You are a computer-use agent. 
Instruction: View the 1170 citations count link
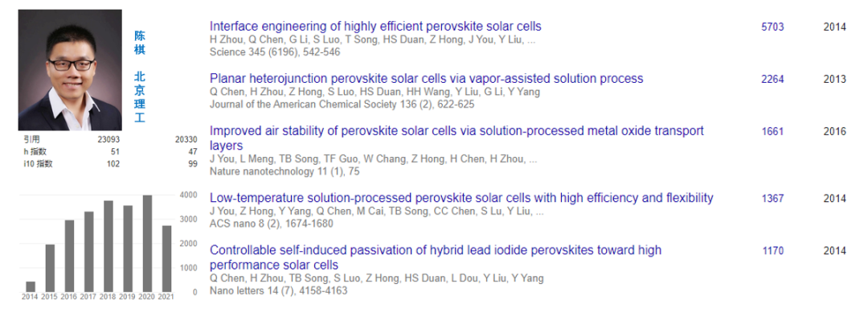click(x=773, y=251)
